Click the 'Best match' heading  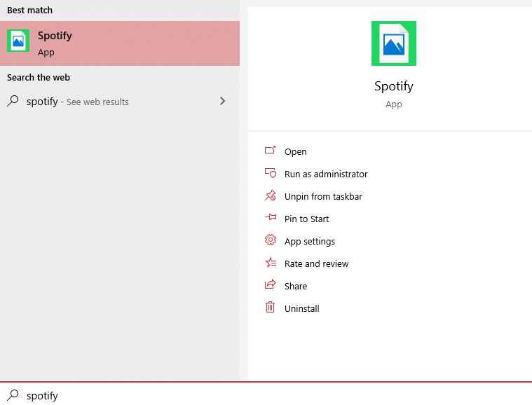tap(30, 11)
